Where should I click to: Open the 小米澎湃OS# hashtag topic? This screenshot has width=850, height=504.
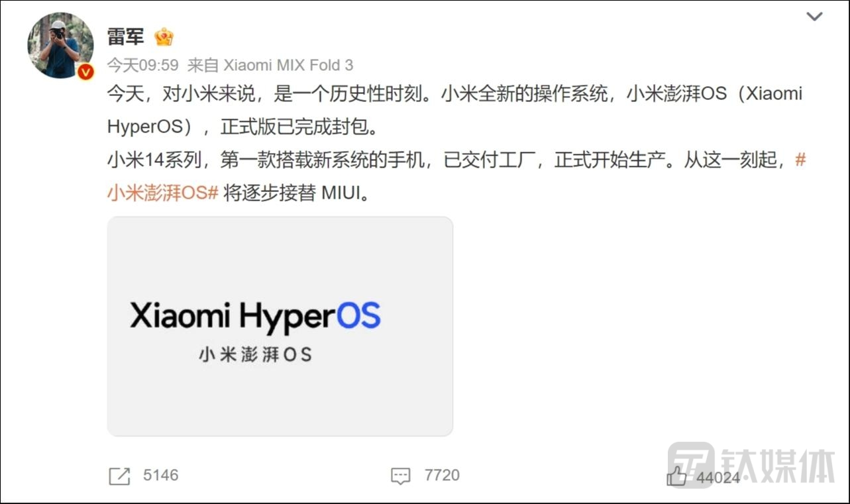tap(163, 193)
